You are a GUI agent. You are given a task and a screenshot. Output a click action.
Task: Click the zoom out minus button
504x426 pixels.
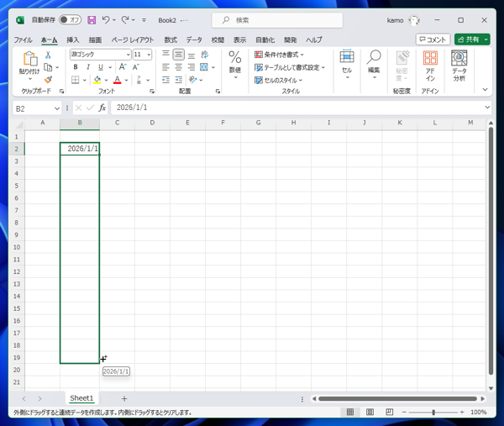[404, 412]
